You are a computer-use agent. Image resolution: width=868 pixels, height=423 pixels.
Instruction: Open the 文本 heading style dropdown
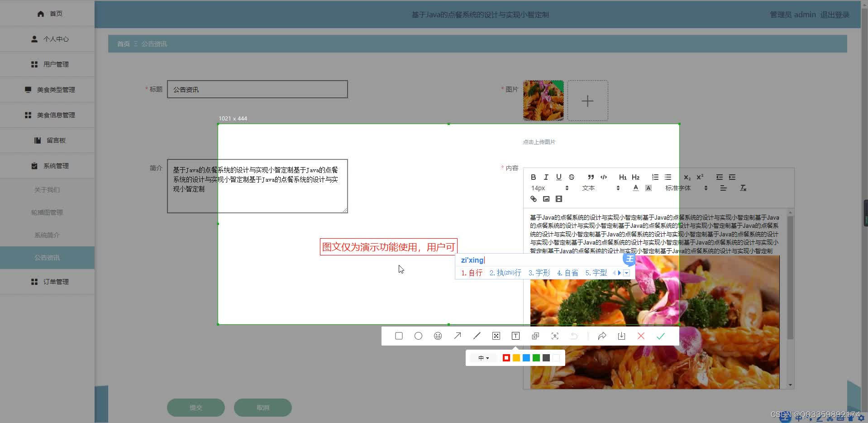tap(601, 188)
